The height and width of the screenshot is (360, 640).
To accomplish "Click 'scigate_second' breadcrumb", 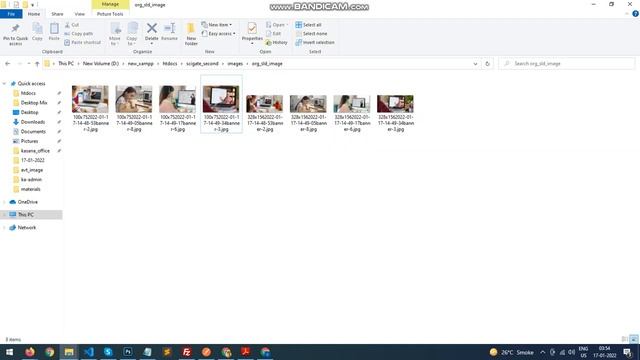I will (202, 64).
